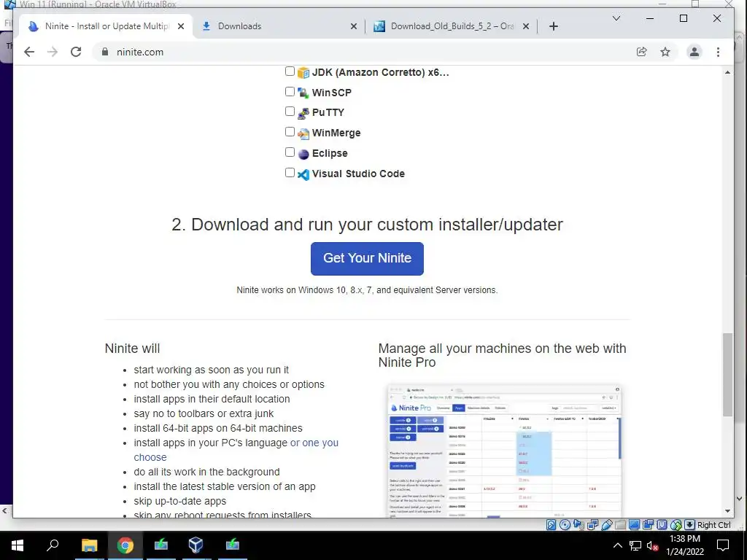Image resolution: width=747 pixels, height=560 pixels.
Task: Close the Downloads tab
Action: click(x=354, y=26)
